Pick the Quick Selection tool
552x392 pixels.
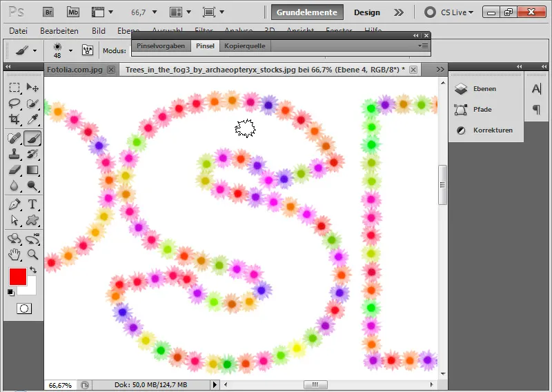coord(32,104)
